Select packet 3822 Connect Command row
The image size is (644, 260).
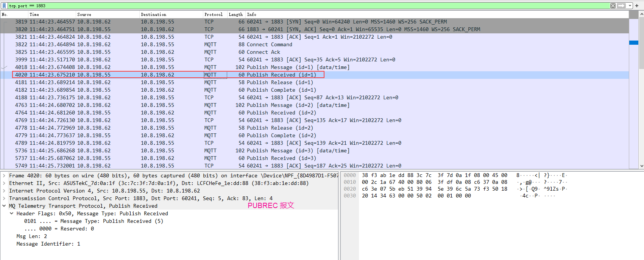point(314,44)
